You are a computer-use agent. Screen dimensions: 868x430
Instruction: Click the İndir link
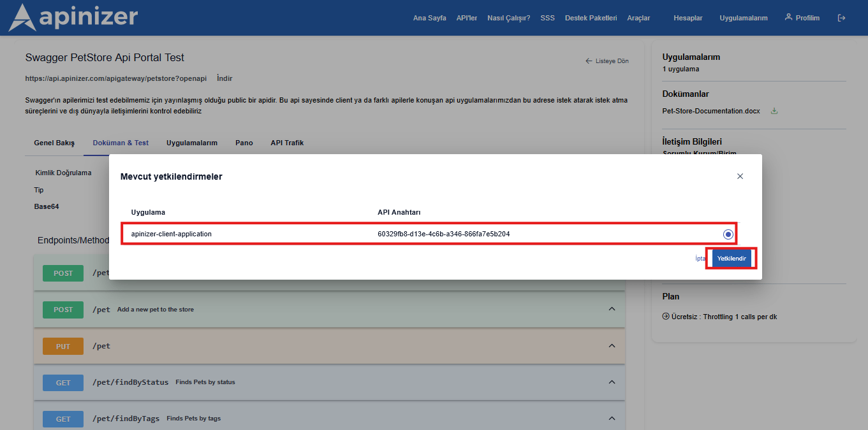[x=224, y=78]
